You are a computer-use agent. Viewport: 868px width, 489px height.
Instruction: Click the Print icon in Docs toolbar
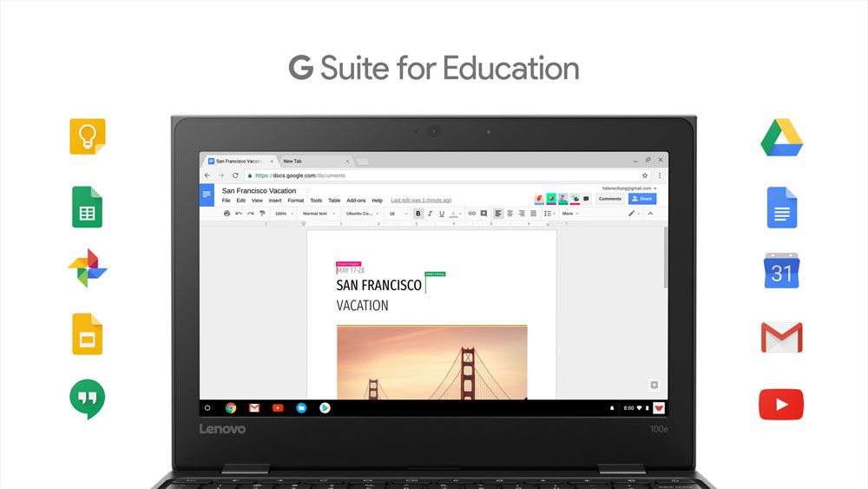click(x=227, y=214)
